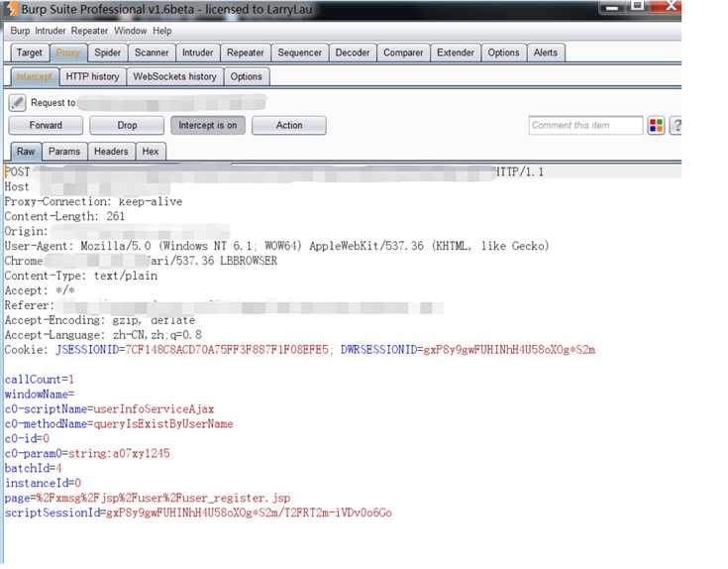Open the Intruder menu in menu bar
Screen dimensions: 728x569
coord(51,31)
